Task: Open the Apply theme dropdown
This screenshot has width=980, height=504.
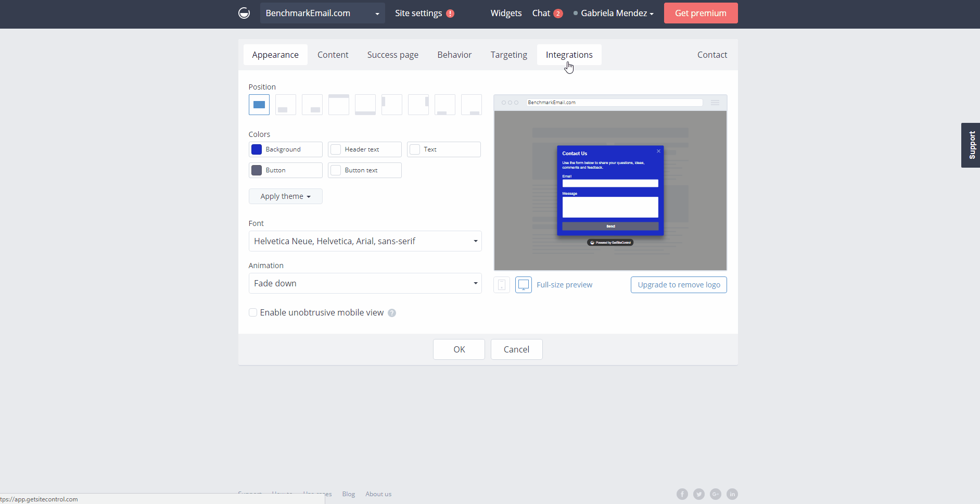Action: point(286,196)
